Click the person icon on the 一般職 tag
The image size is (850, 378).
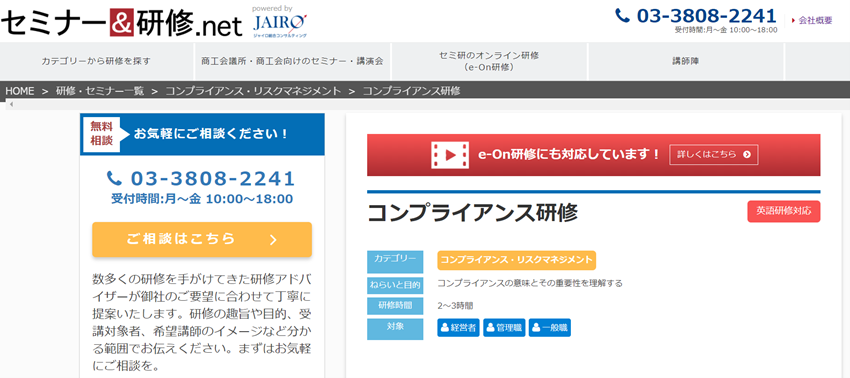pyautogui.click(x=536, y=328)
